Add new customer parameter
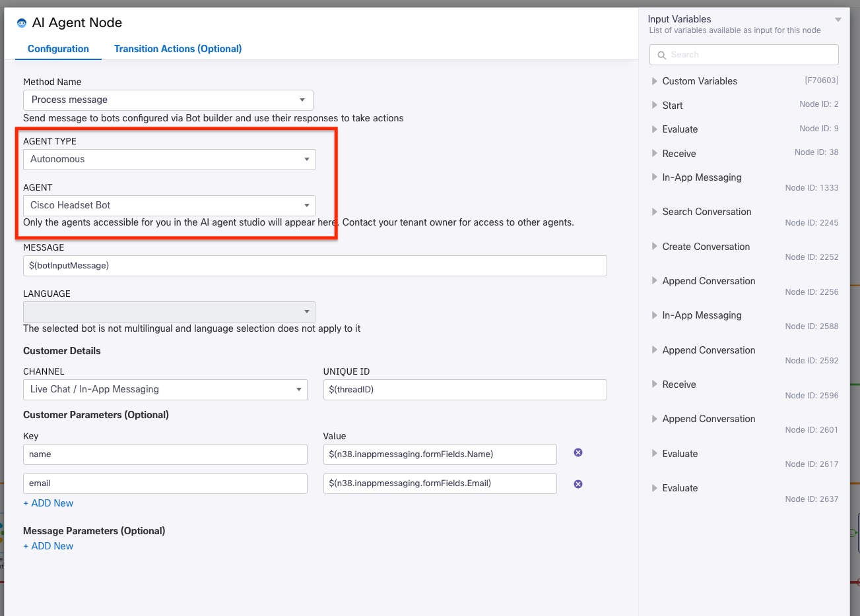860x616 pixels. pos(48,503)
